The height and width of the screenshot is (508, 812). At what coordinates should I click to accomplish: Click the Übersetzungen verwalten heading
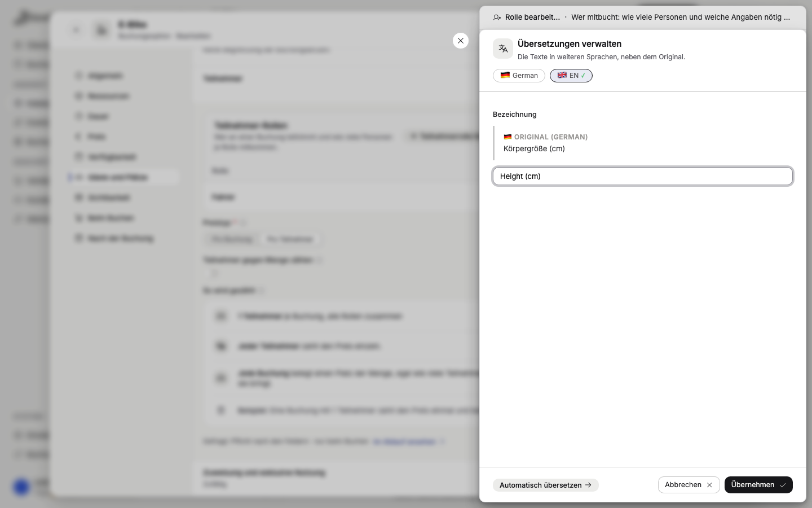click(570, 44)
